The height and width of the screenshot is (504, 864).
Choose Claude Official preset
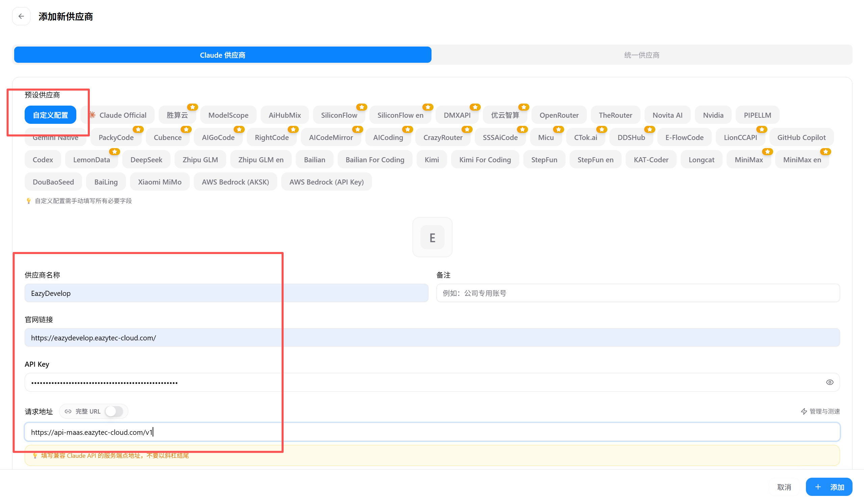point(117,115)
